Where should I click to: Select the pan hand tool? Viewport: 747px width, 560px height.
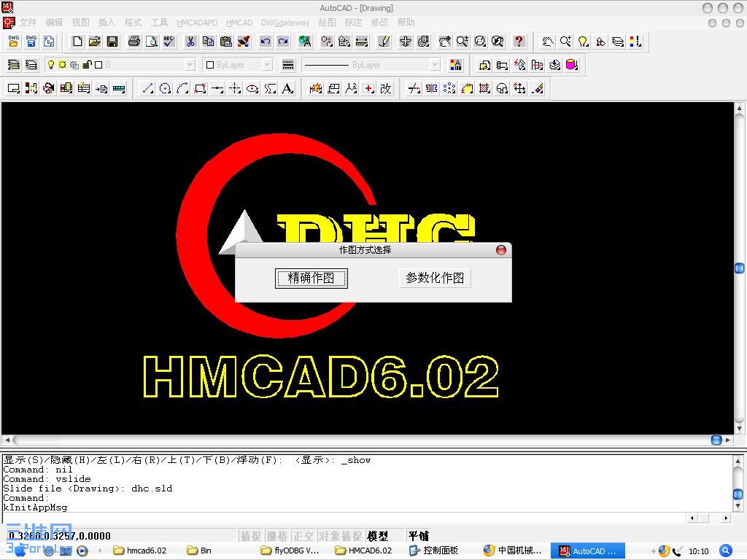point(548,42)
